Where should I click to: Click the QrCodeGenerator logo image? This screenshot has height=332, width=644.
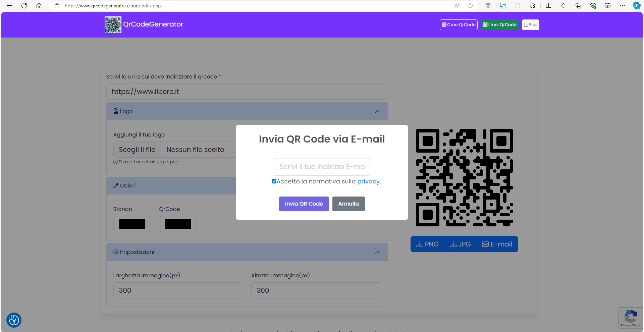(113, 25)
